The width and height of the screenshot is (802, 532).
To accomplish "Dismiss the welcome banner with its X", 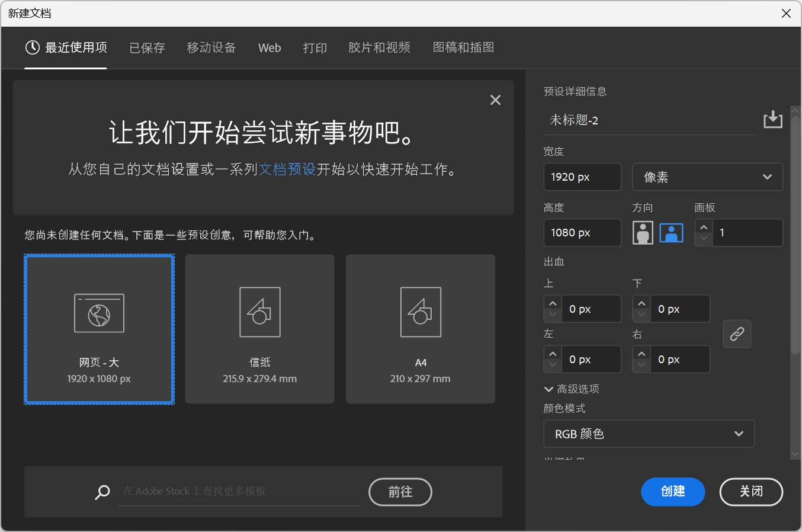I will tap(495, 100).
